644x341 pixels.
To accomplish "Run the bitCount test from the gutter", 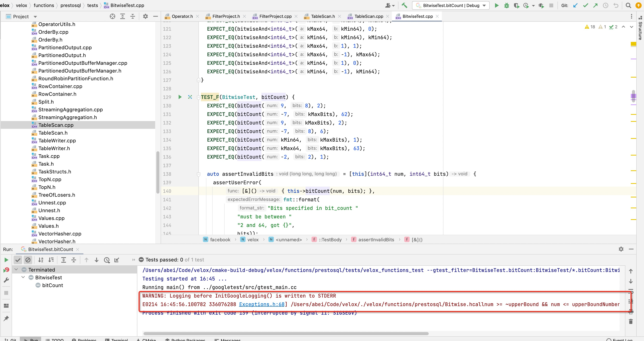I will [x=180, y=97].
